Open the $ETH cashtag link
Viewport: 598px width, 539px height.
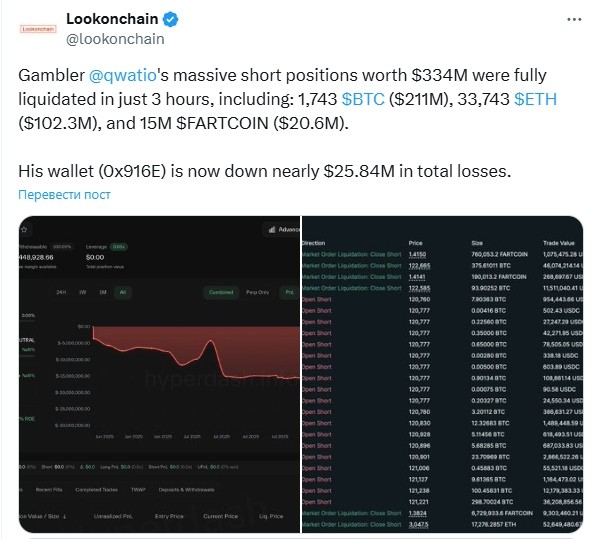pyautogui.click(x=535, y=99)
